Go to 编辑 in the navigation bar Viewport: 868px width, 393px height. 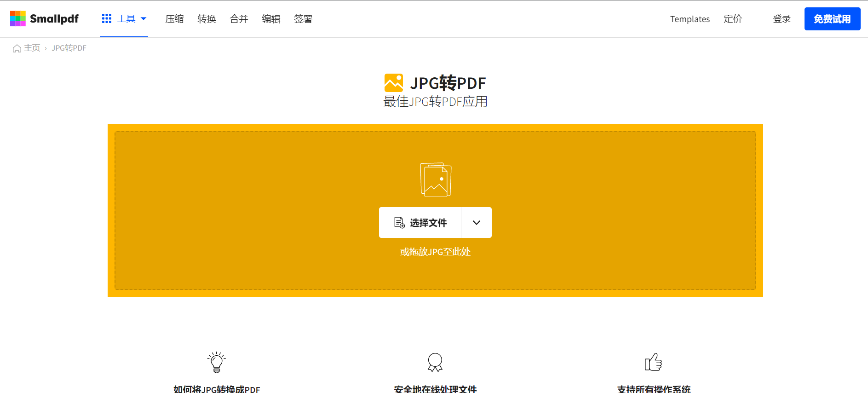coord(271,19)
